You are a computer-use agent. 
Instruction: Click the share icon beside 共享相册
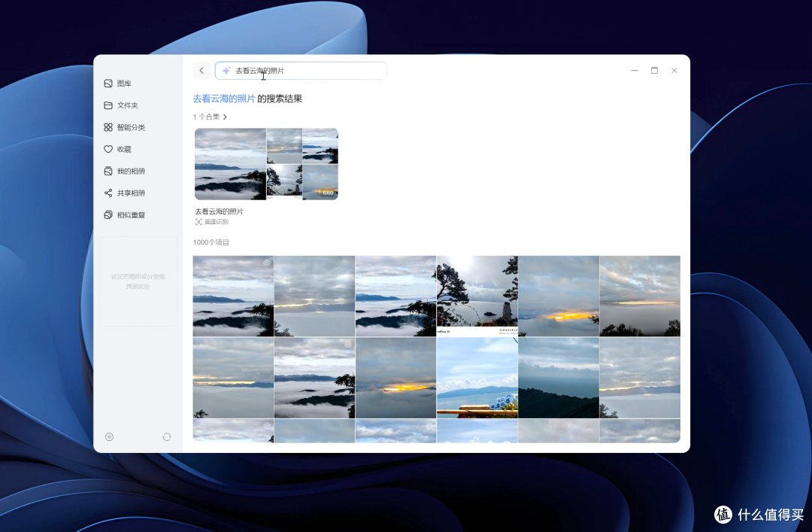(x=108, y=193)
